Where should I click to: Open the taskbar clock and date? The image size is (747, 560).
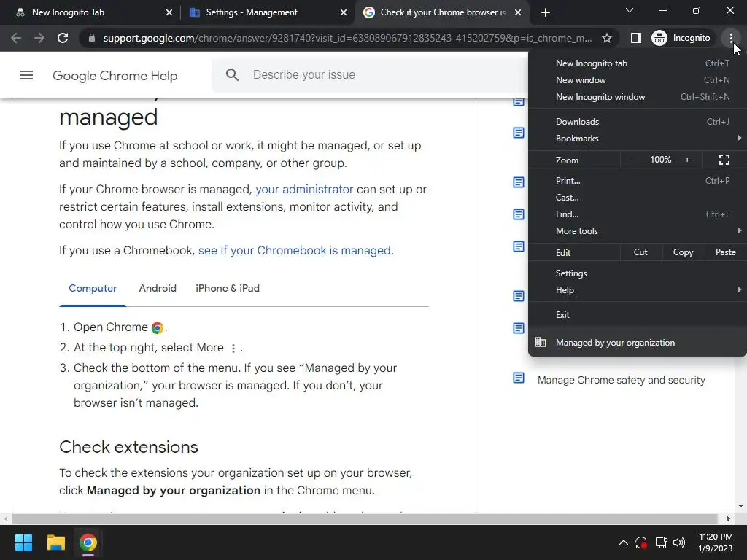(x=716, y=542)
